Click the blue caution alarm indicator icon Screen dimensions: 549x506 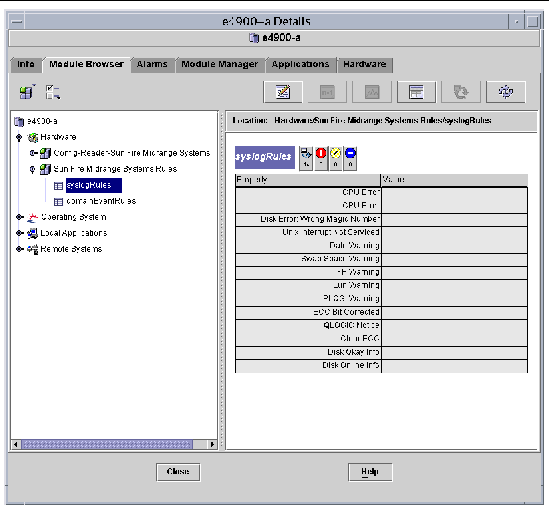tap(350, 158)
